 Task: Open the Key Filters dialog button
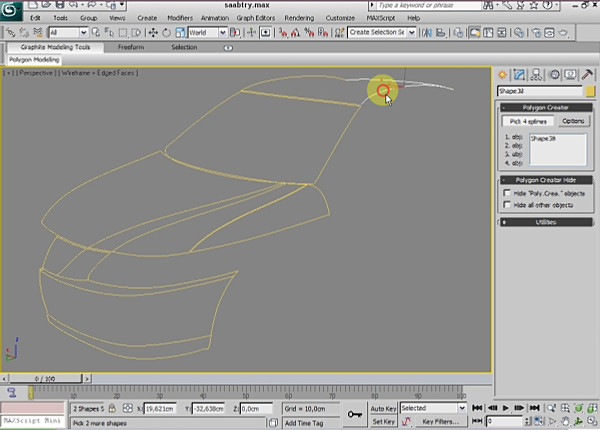click(441, 422)
